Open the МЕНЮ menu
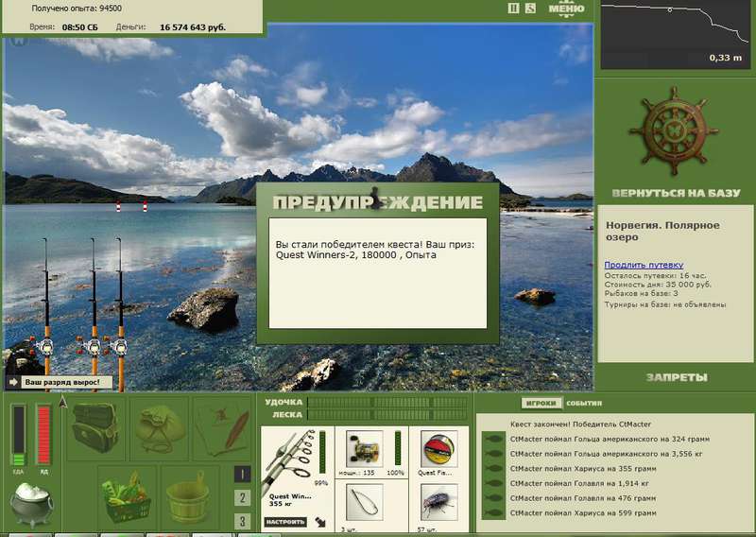Screen dimensions: 756x537 point(566,9)
